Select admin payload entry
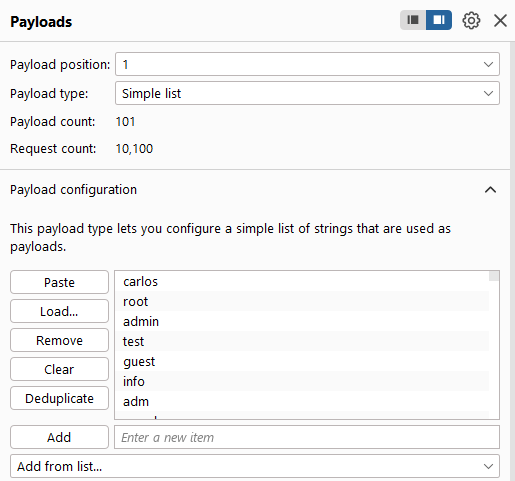Image resolution: width=515 pixels, height=481 pixels. click(302, 321)
